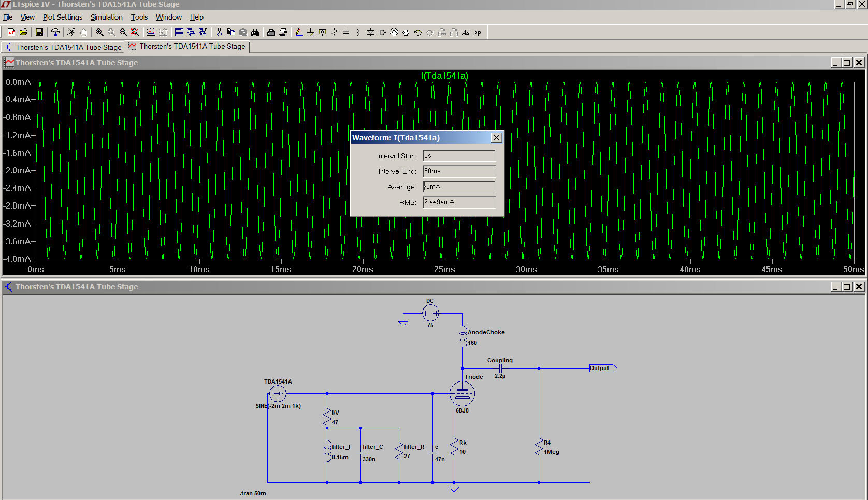Image resolution: width=868 pixels, height=500 pixels.
Task: Click the New Schematic toolbar icon
Action: click(11, 32)
